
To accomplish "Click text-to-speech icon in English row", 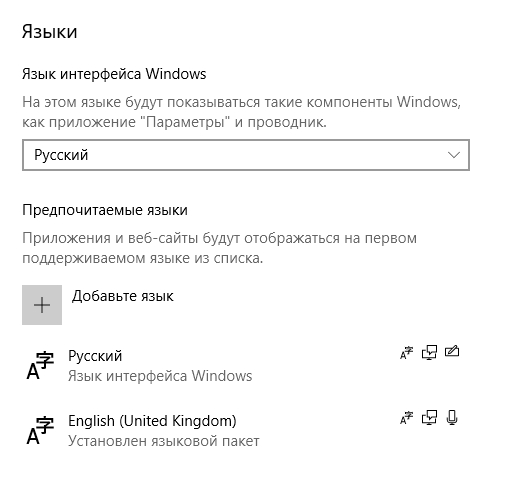I will point(429,418).
